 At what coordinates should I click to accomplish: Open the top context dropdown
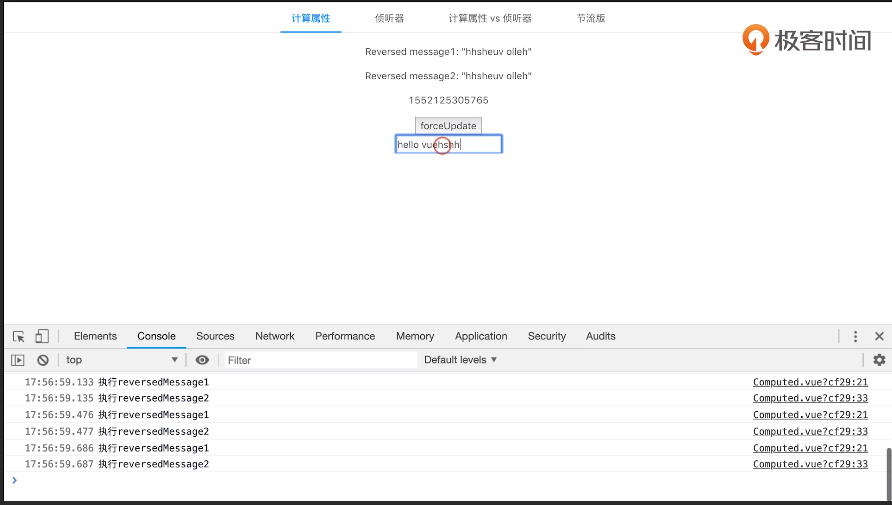coord(122,360)
